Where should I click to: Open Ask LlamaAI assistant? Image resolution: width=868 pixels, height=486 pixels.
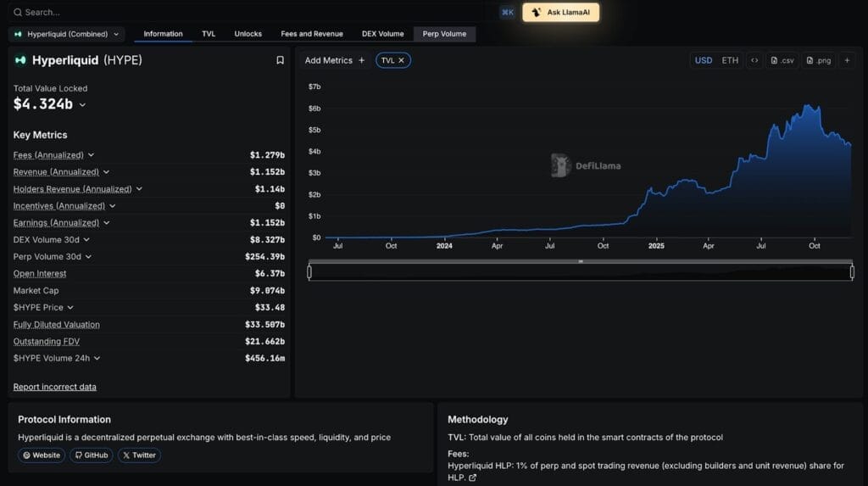pos(561,12)
